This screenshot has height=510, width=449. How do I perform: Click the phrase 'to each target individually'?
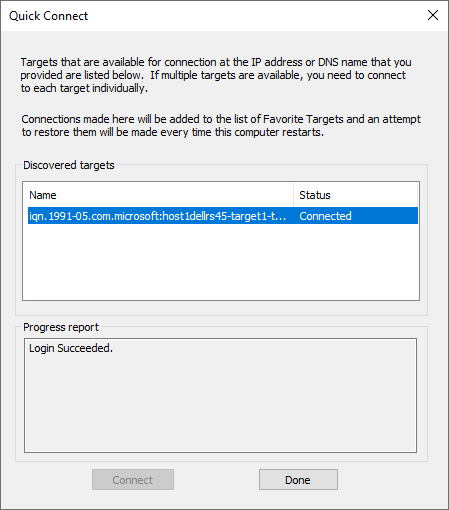click(83, 88)
